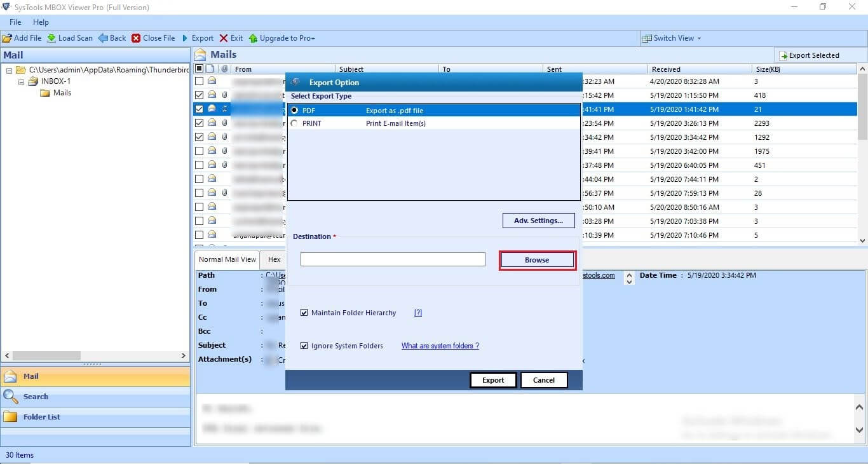Open the Switch View dropdown
This screenshot has width=868, height=464.
(x=672, y=38)
